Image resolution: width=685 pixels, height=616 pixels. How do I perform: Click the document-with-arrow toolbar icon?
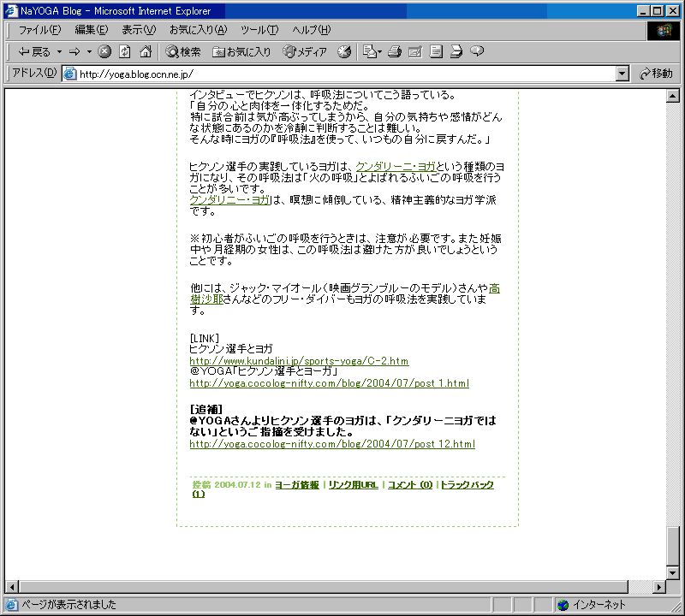tap(456, 51)
